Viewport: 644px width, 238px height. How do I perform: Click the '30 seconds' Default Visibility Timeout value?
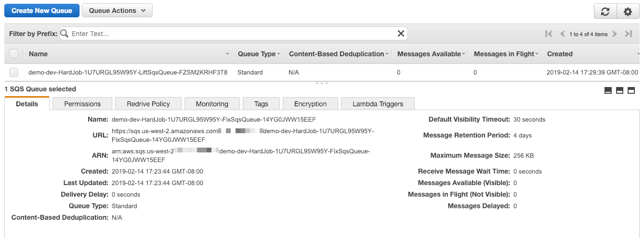(529, 119)
